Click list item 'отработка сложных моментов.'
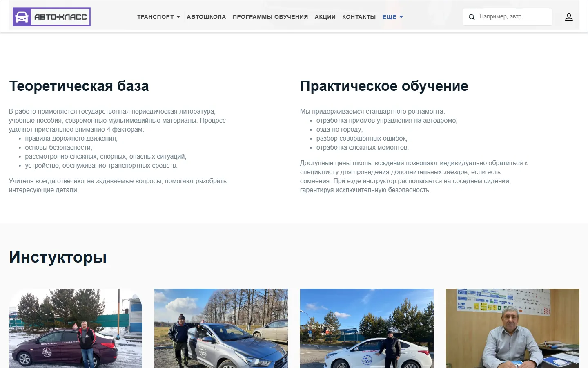The image size is (588, 368). (x=363, y=148)
